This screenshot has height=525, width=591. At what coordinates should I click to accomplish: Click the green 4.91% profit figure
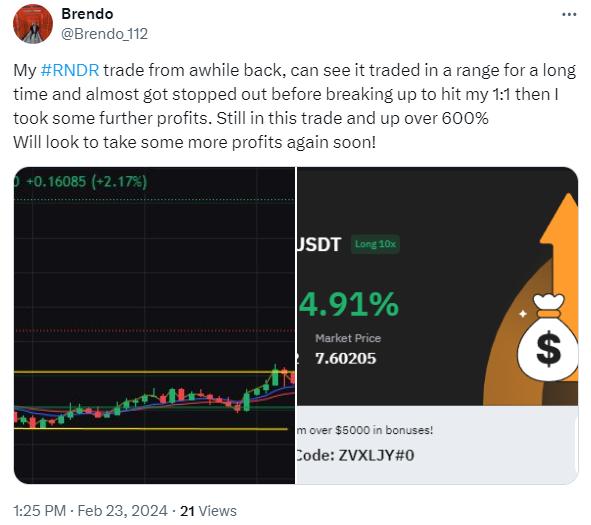(x=349, y=304)
